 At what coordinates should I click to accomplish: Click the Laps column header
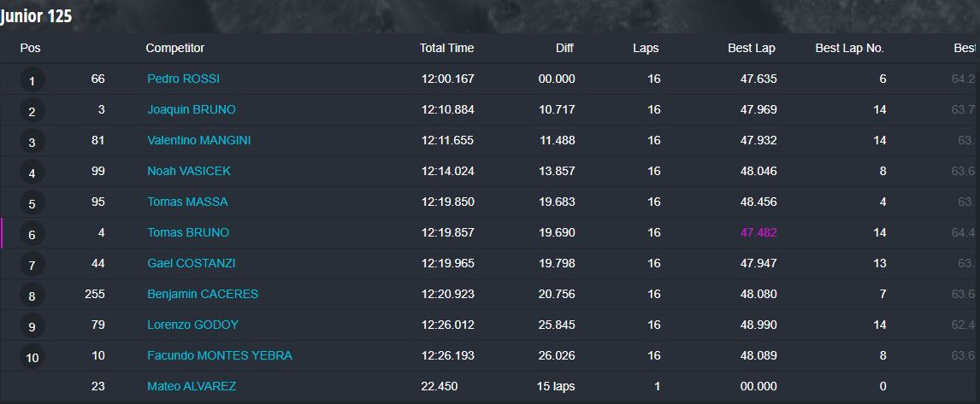(646, 48)
